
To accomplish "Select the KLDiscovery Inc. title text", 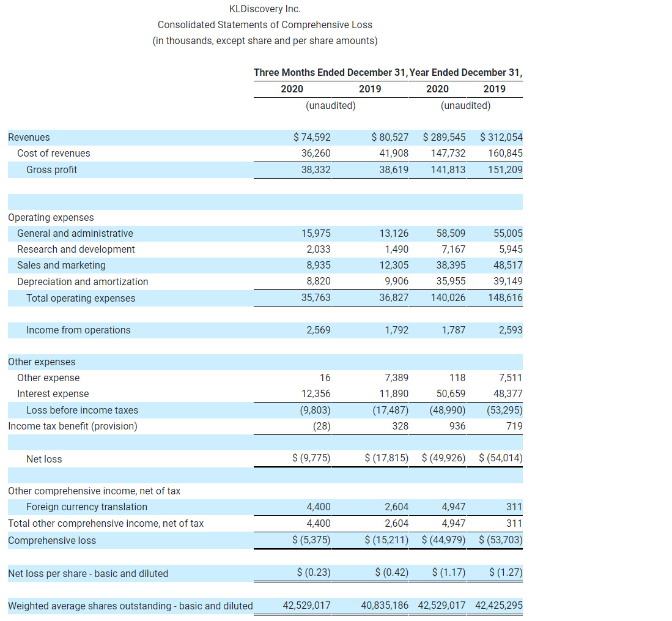I will click(264, 9).
